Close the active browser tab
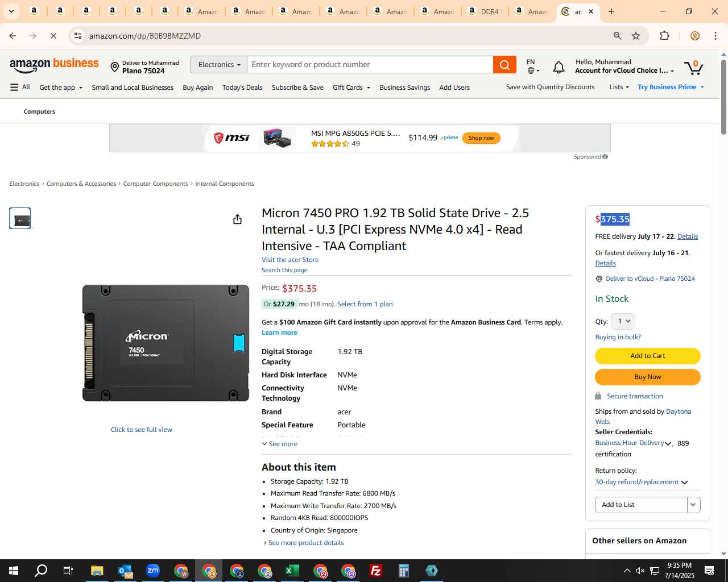This screenshot has height=582, width=728. click(x=591, y=11)
